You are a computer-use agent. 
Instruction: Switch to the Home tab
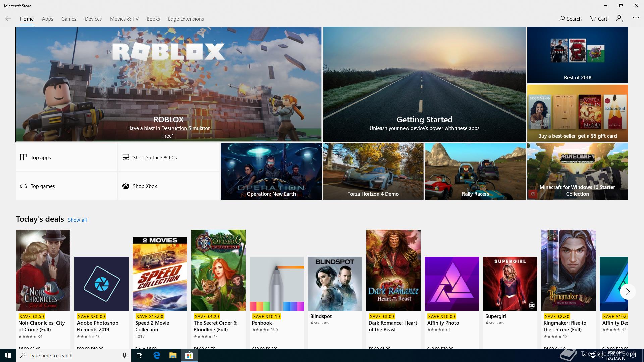[27, 19]
